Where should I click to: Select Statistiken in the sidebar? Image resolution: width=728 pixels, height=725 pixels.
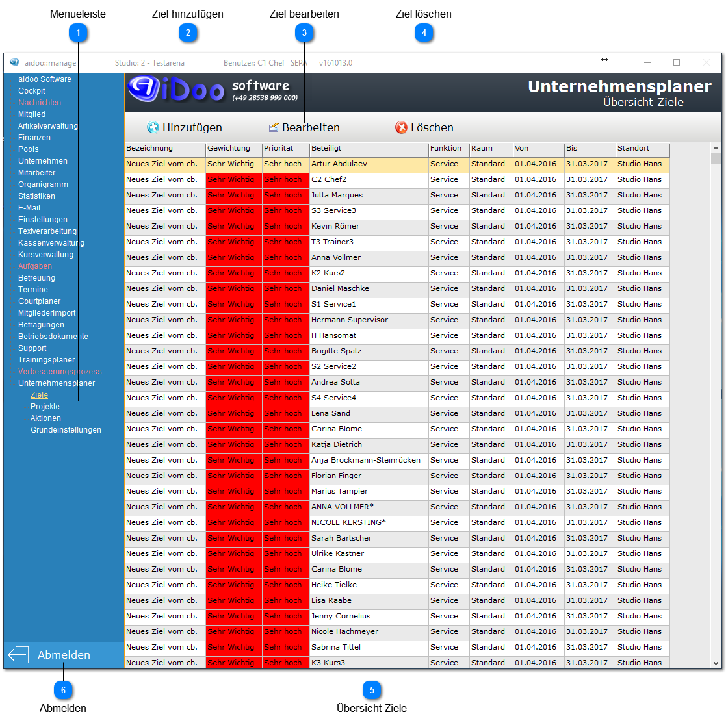click(x=36, y=196)
